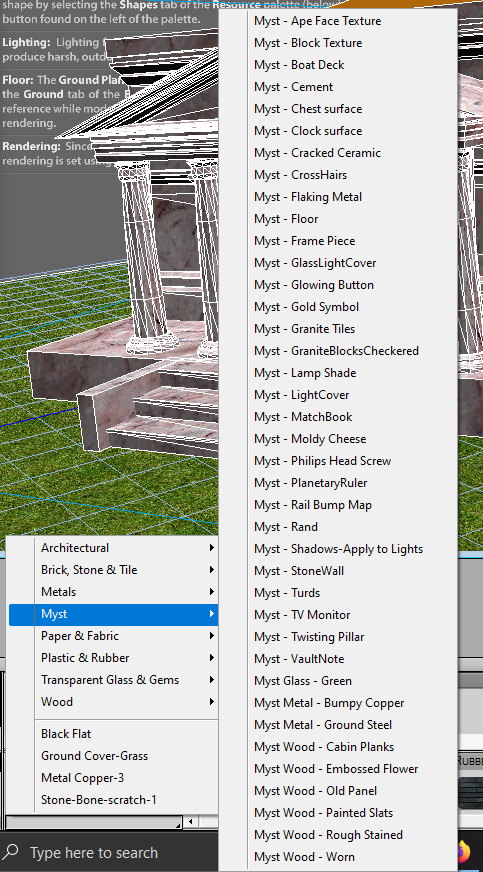Select Myst - Floor texture
483x872 pixels.
pyautogui.click(x=338, y=219)
